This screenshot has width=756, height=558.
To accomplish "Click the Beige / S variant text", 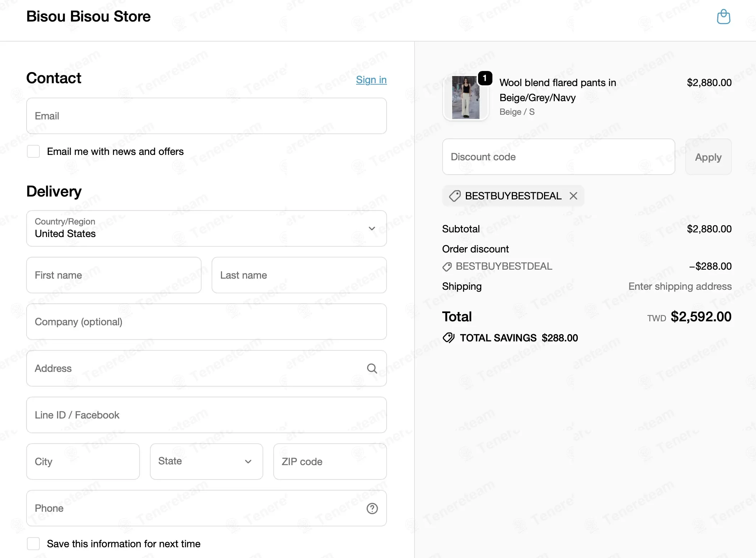I will click(517, 112).
